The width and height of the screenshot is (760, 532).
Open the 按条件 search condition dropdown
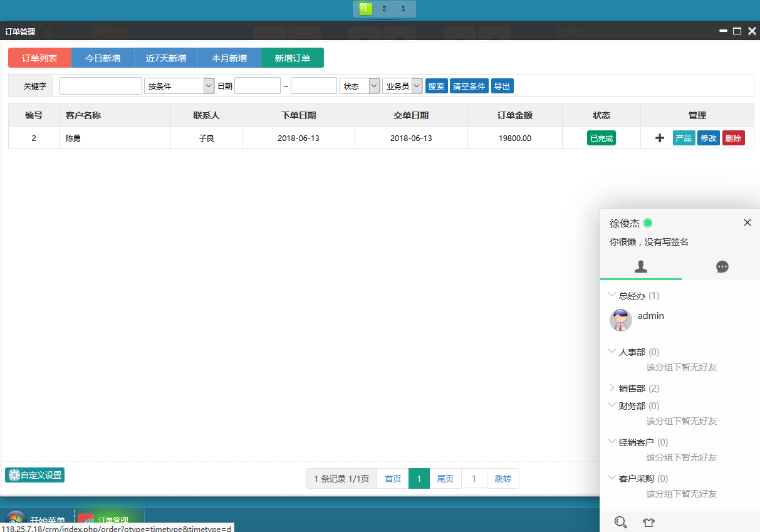pos(179,86)
